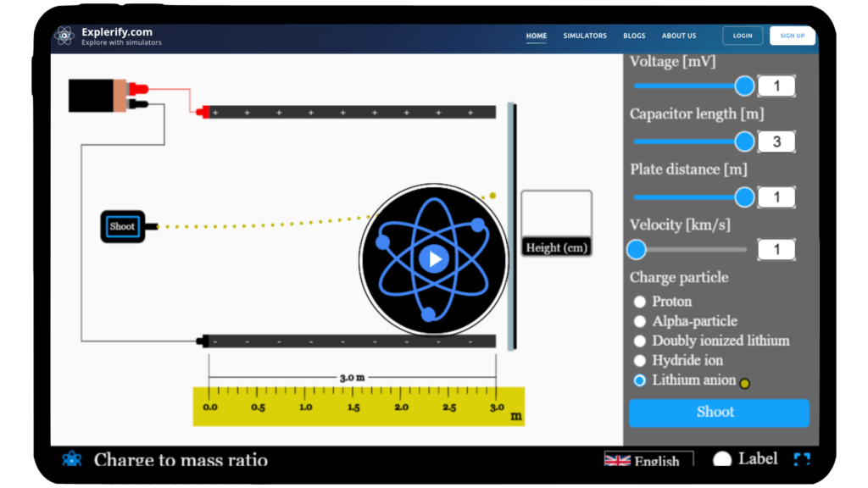Click the Shoot launcher device in the simulation
Image resolution: width=868 pixels, height=488 pixels.
pos(123,227)
